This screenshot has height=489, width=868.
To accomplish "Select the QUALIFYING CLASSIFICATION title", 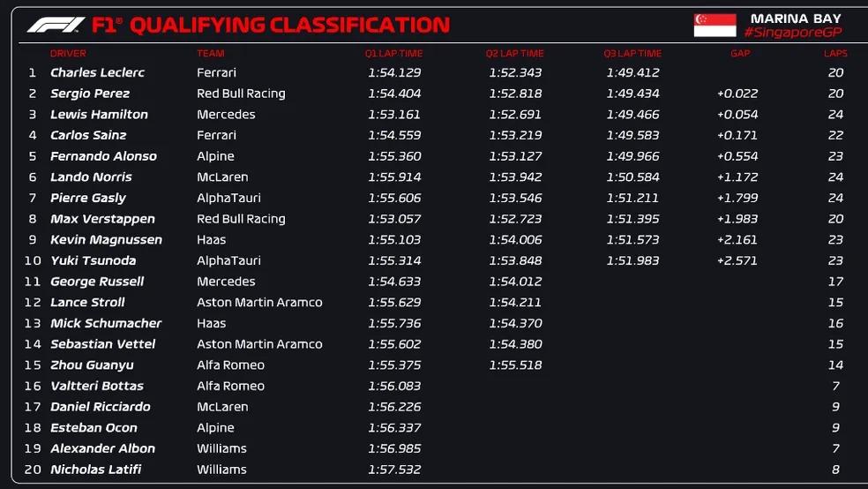I will pyautogui.click(x=289, y=25).
